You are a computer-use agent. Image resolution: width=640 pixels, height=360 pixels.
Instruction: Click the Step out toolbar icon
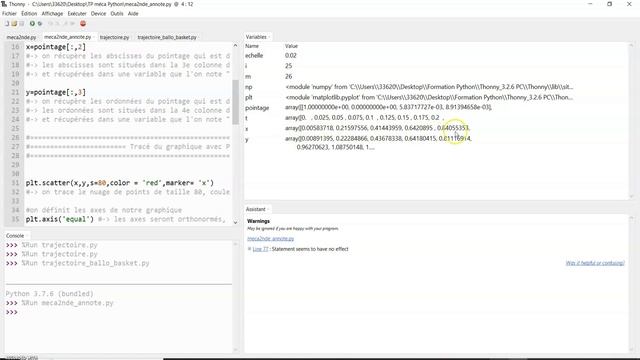pyautogui.click(x=65, y=24)
